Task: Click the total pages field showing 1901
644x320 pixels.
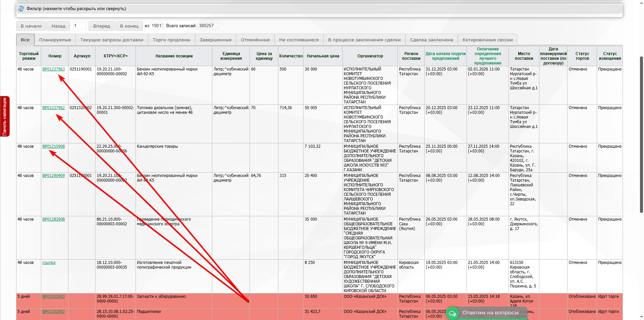Action: (x=157, y=26)
